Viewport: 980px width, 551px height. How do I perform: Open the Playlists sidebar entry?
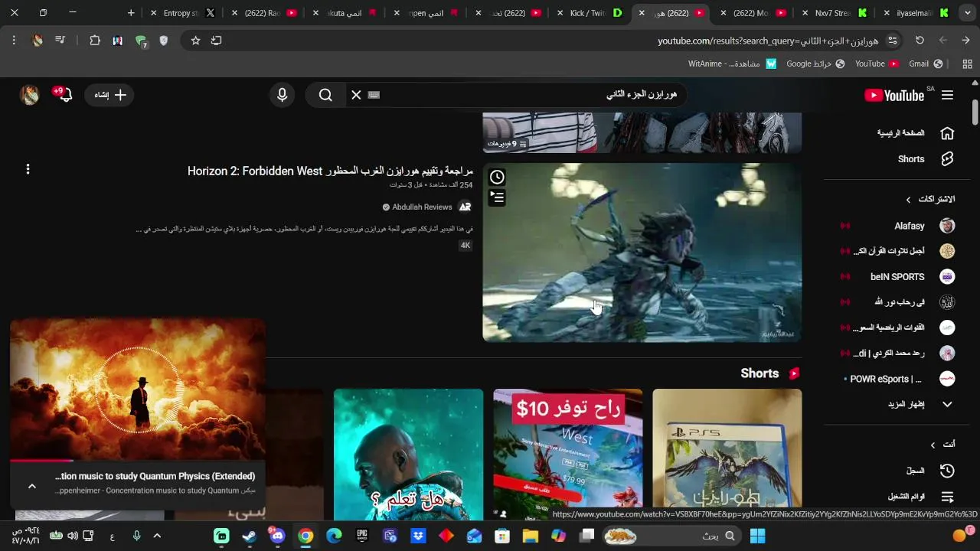click(911, 497)
